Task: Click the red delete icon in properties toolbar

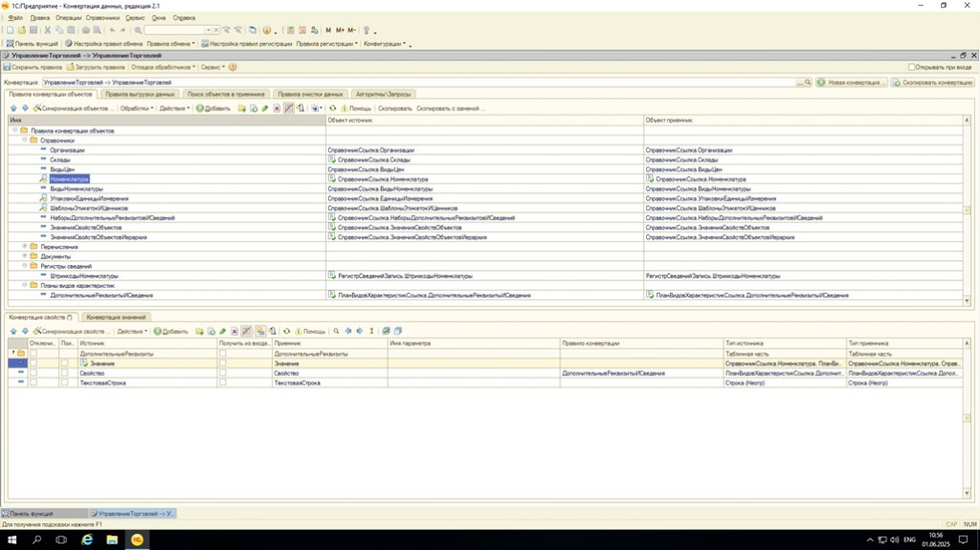Action: coord(234,331)
